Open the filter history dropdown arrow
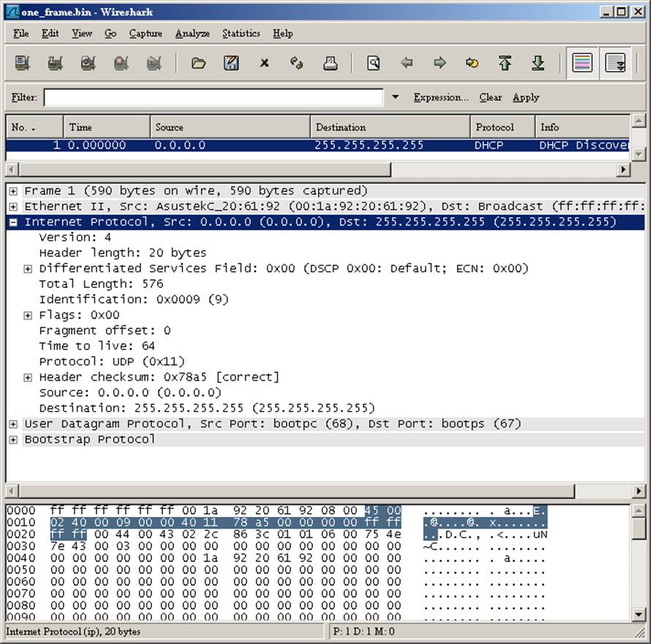This screenshot has height=644, width=651. tap(395, 97)
